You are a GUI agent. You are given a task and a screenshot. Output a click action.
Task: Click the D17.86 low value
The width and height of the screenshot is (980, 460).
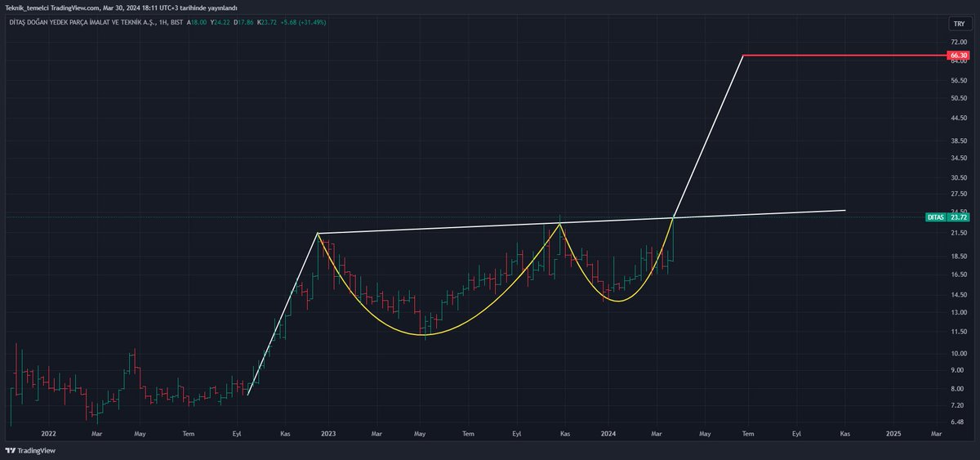pyautogui.click(x=243, y=22)
